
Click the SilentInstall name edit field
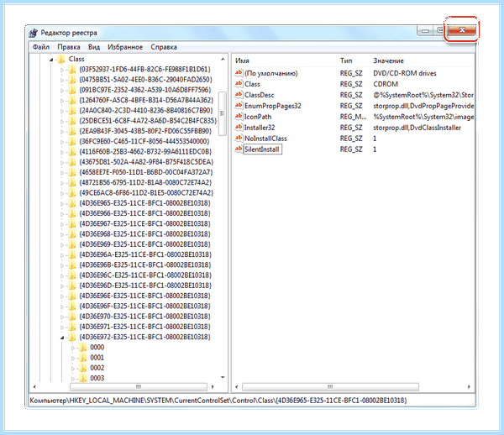(x=263, y=149)
